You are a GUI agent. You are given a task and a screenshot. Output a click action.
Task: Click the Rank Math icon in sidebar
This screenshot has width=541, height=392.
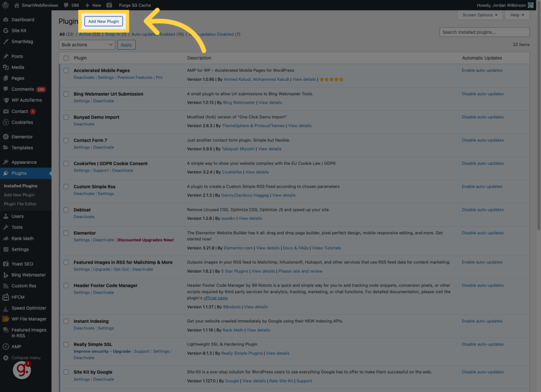point(5,238)
